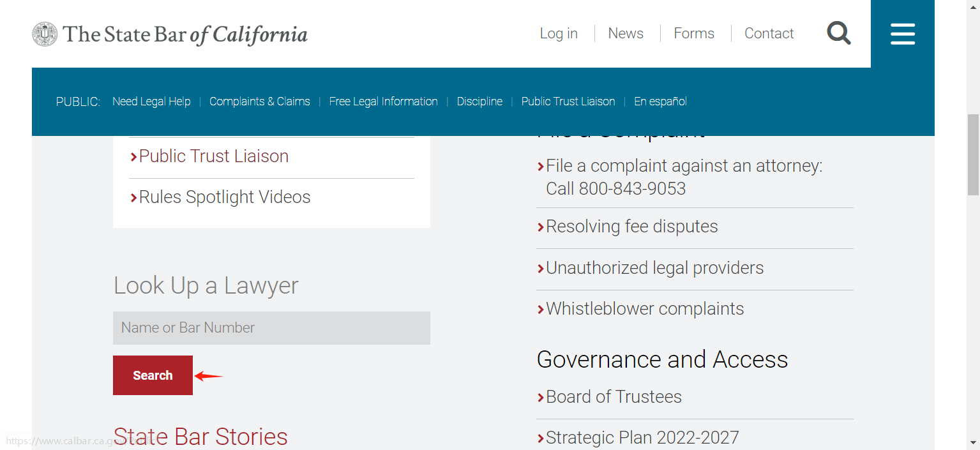Open the Contact page link
Image resolution: width=980 pixels, height=450 pixels.
tap(769, 34)
